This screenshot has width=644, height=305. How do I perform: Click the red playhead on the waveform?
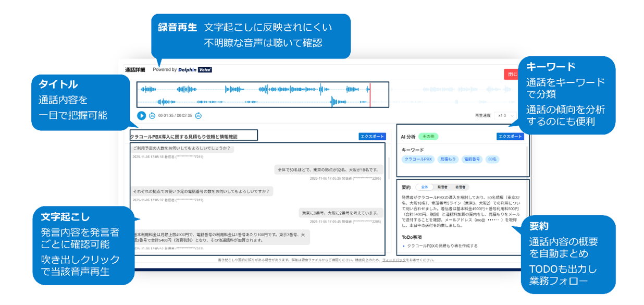pyautogui.click(x=370, y=95)
